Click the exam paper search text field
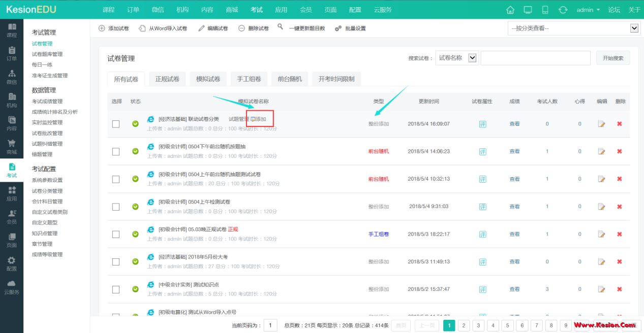This screenshot has width=644, height=333. click(x=535, y=58)
